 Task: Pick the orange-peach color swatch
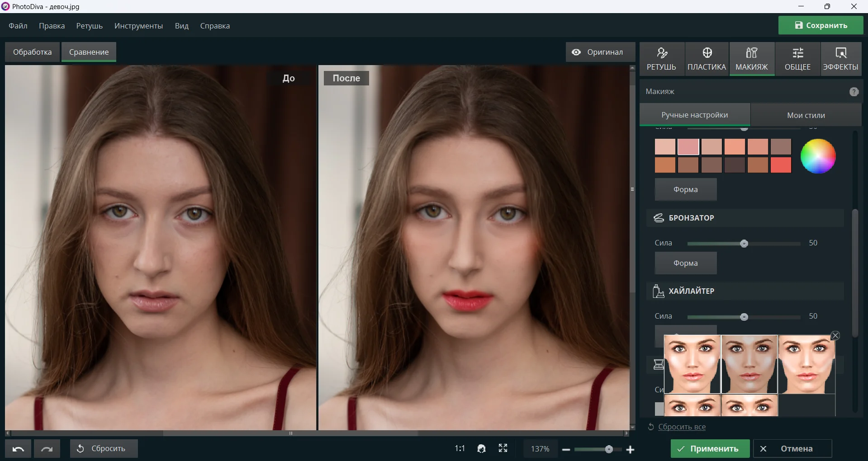(x=735, y=147)
